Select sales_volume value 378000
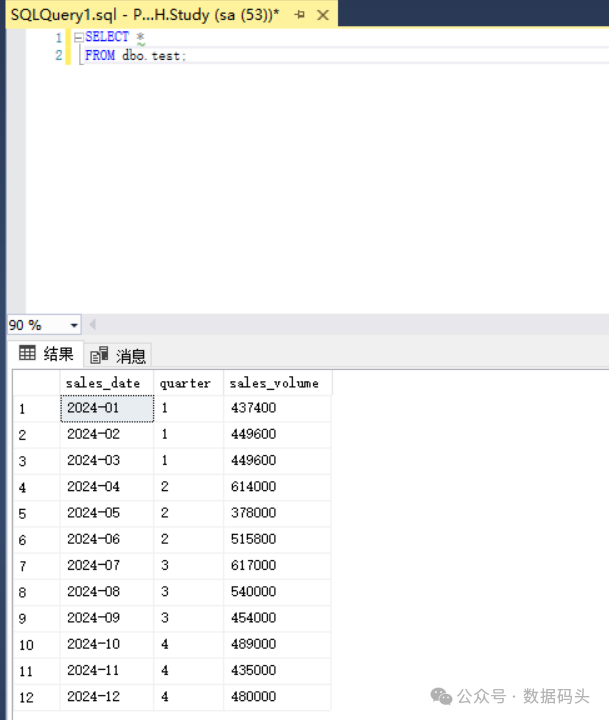Image resolution: width=609 pixels, height=720 pixels. pyautogui.click(x=277, y=513)
